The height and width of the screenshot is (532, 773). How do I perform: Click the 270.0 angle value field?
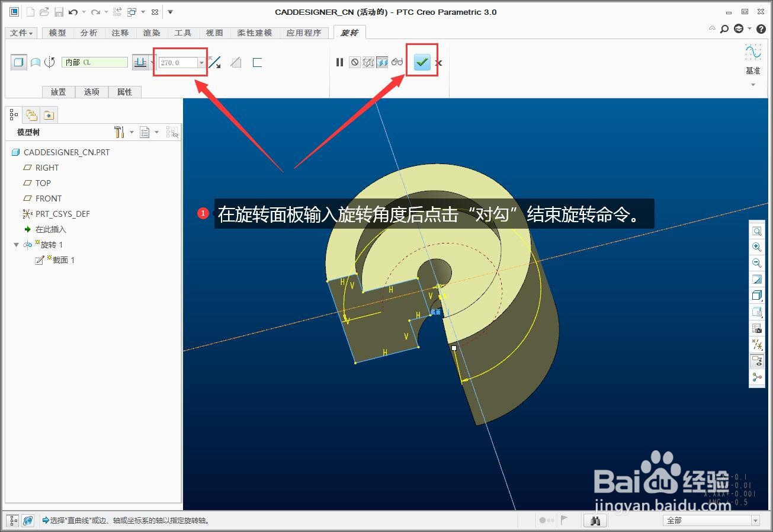point(178,62)
